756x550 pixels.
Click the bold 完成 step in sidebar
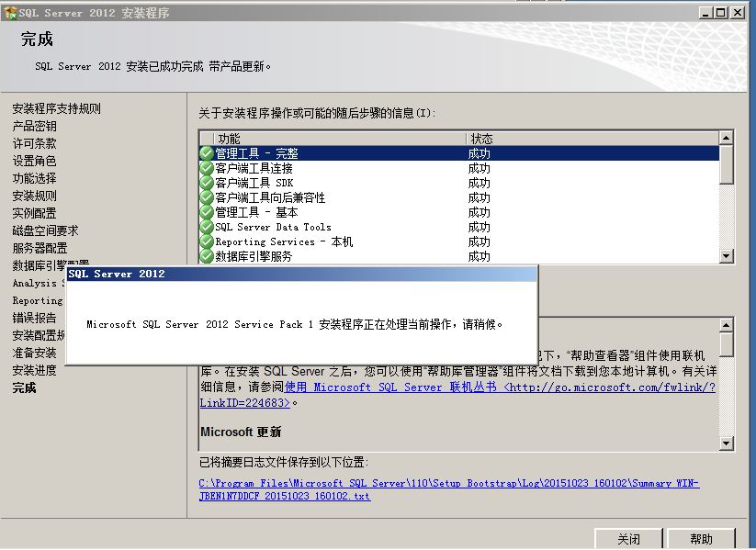pos(24,387)
